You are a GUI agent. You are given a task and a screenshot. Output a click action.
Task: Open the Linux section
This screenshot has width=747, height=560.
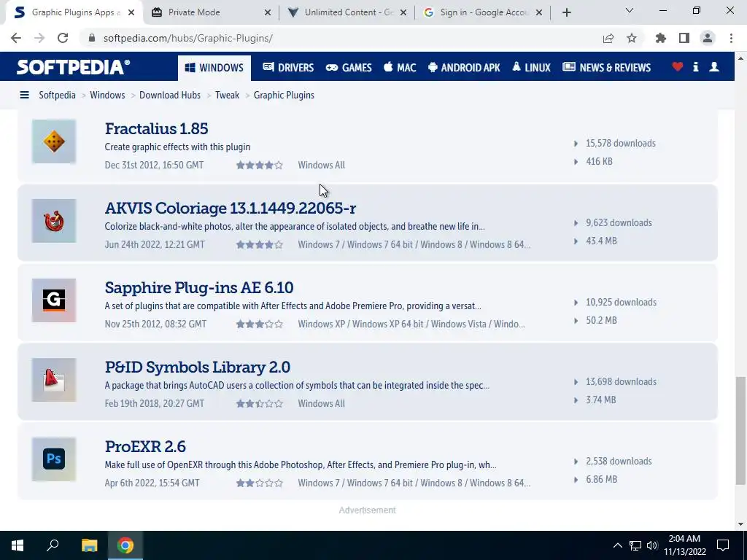(x=531, y=68)
